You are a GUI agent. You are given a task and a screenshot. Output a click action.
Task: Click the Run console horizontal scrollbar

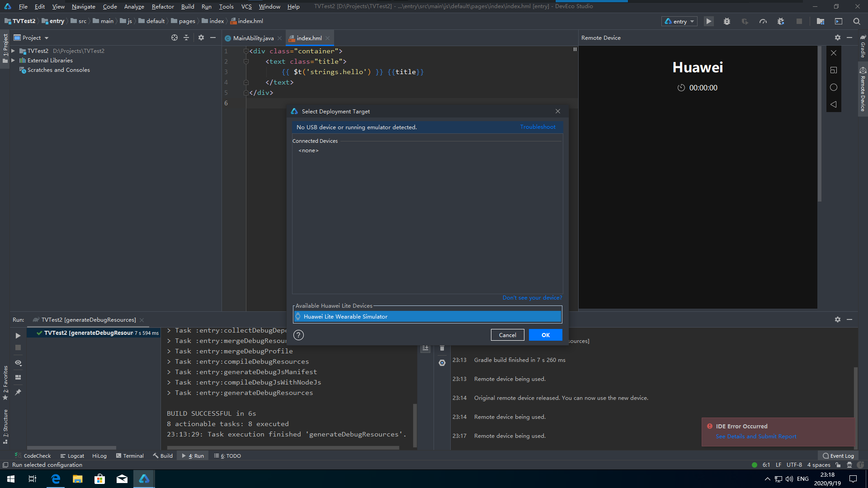tap(283, 448)
